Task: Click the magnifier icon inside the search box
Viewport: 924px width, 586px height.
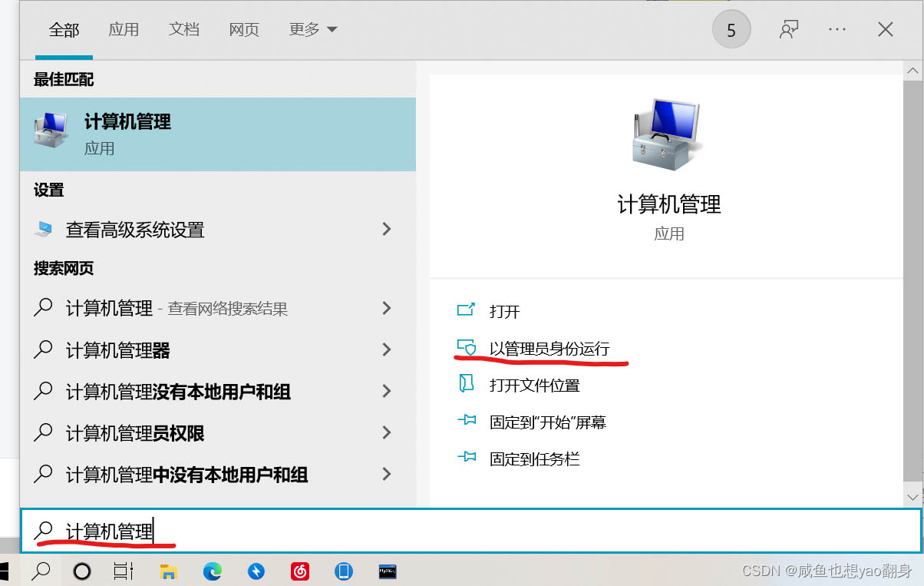Action: pos(45,530)
